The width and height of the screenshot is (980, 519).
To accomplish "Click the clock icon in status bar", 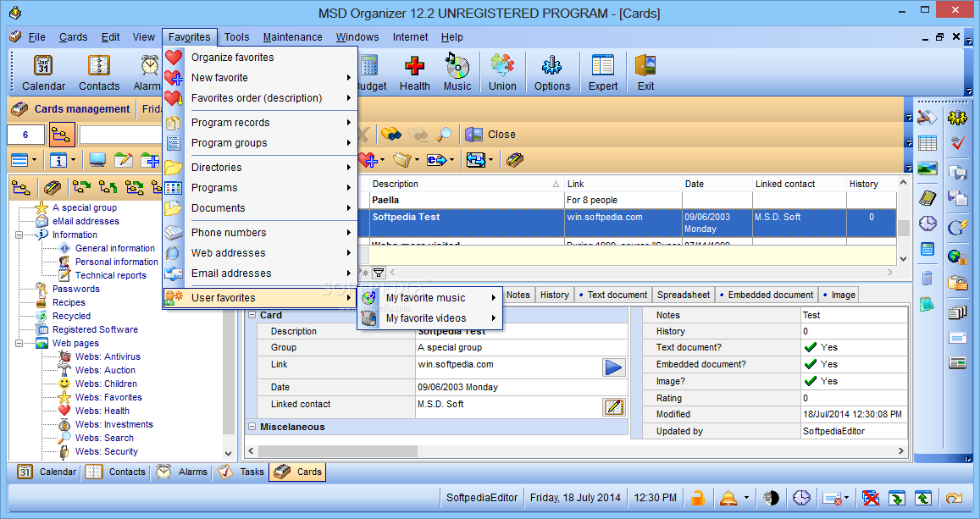I will pos(801,498).
